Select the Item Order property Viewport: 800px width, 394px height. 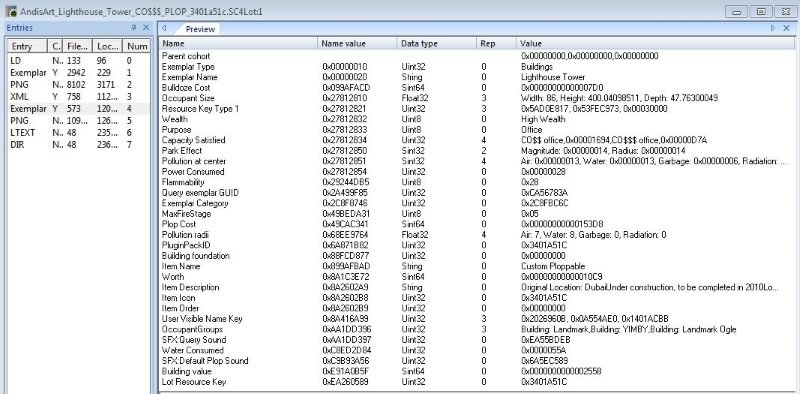tap(477, 308)
